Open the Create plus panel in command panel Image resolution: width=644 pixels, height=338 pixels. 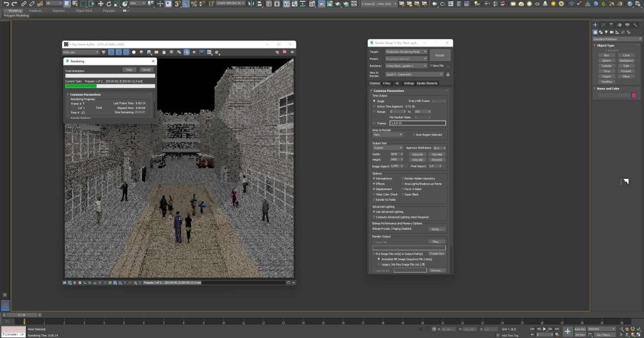(595, 25)
